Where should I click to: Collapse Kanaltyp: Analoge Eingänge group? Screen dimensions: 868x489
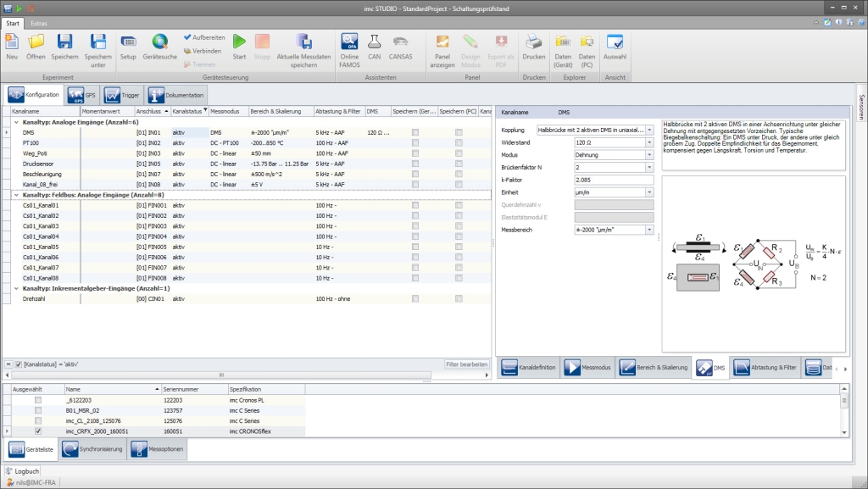[16, 123]
